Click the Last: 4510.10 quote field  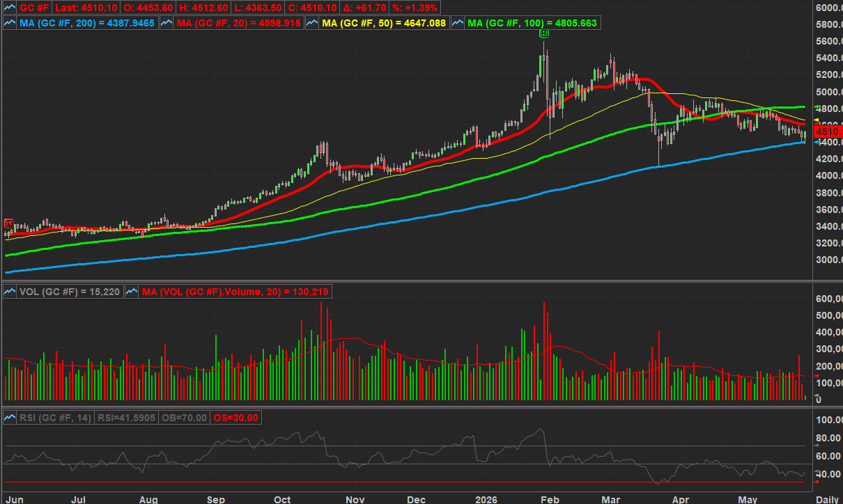(x=86, y=6)
